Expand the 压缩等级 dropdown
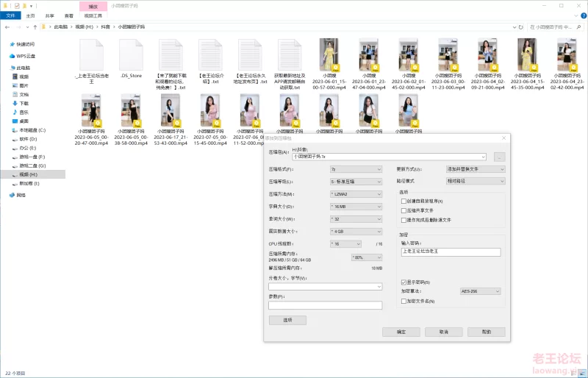This screenshot has width=588, height=378. [x=356, y=181]
